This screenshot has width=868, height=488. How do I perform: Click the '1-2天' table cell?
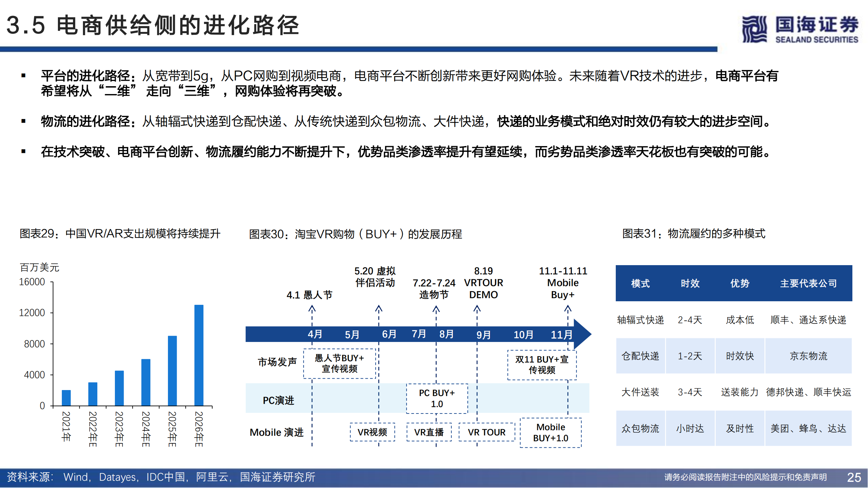[x=690, y=356]
